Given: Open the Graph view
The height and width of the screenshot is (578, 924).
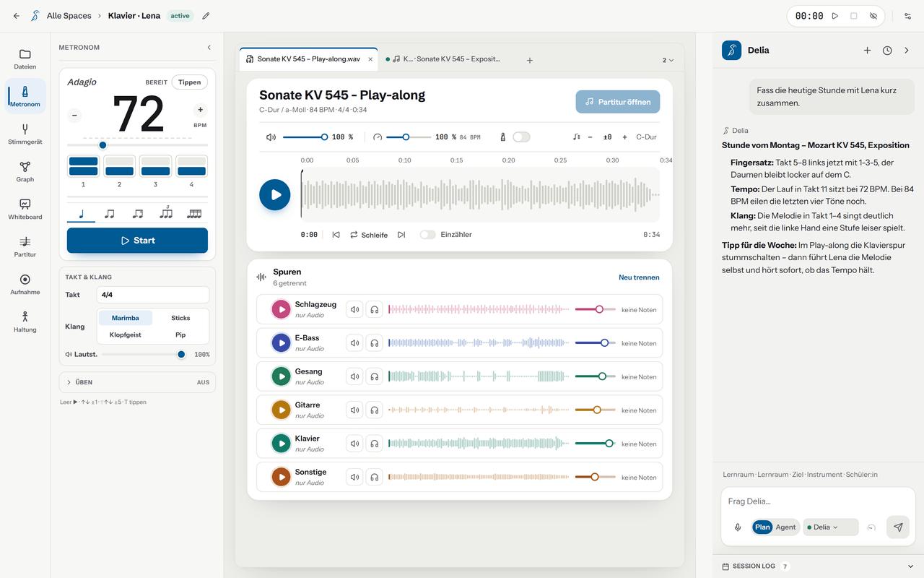Looking at the screenshot, I should [25, 172].
